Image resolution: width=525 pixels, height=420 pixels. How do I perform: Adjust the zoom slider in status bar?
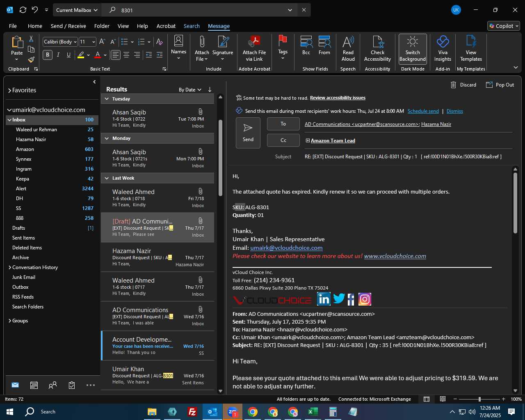tap(479, 399)
